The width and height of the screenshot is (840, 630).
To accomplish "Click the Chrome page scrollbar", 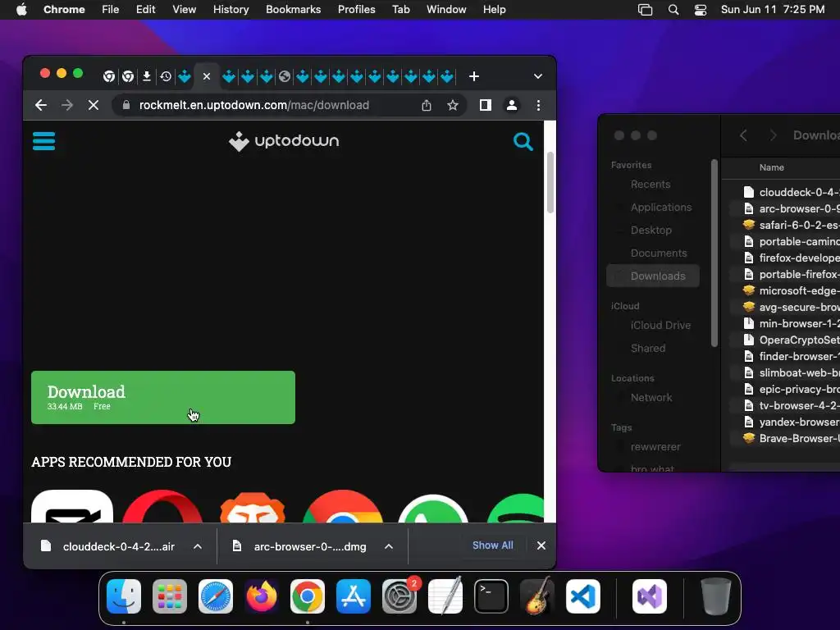I will tap(550, 182).
